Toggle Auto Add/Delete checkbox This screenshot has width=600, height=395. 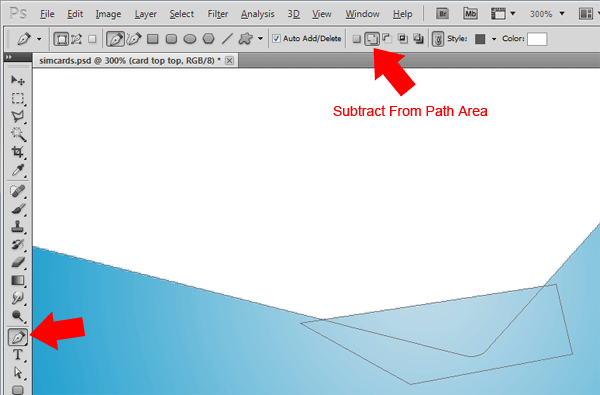pyautogui.click(x=276, y=39)
